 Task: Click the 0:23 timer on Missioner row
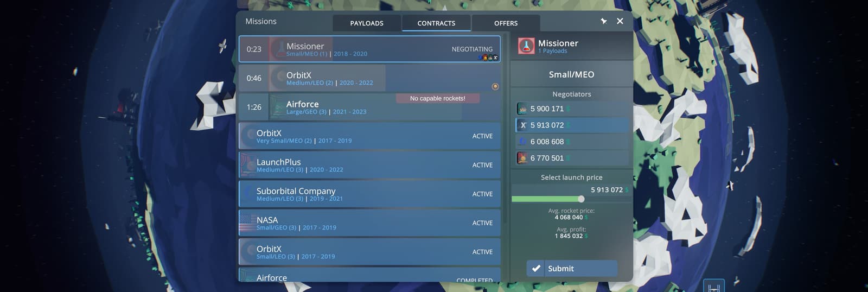click(254, 49)
